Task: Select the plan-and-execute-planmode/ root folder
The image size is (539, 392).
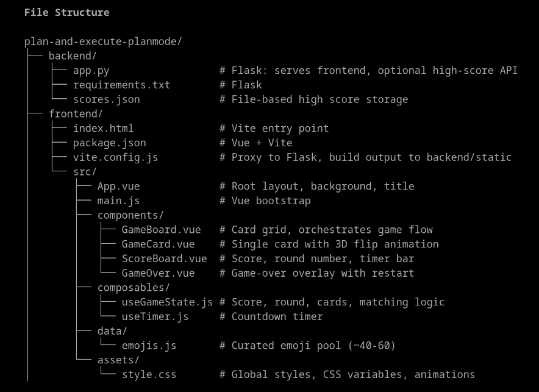Action: (103, 41)
